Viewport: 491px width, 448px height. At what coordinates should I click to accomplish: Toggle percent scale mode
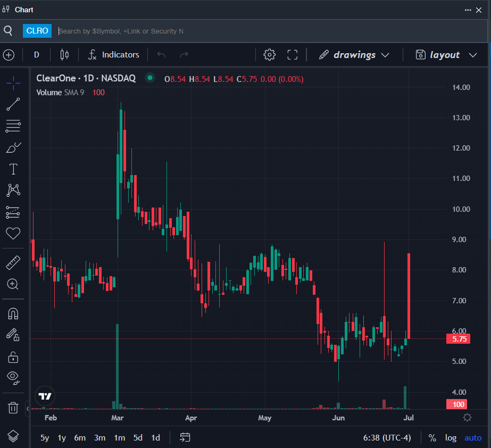click(x=432, y=438)
